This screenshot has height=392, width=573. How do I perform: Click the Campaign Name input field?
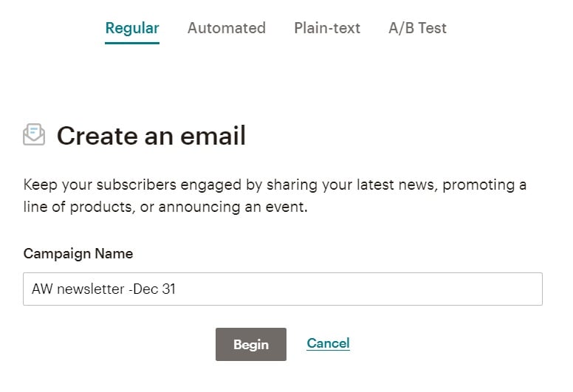pyautogui.click(x=282, y=289)
